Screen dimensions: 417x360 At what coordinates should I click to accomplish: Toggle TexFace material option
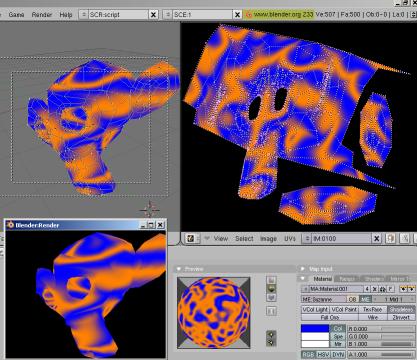[372, 310]
